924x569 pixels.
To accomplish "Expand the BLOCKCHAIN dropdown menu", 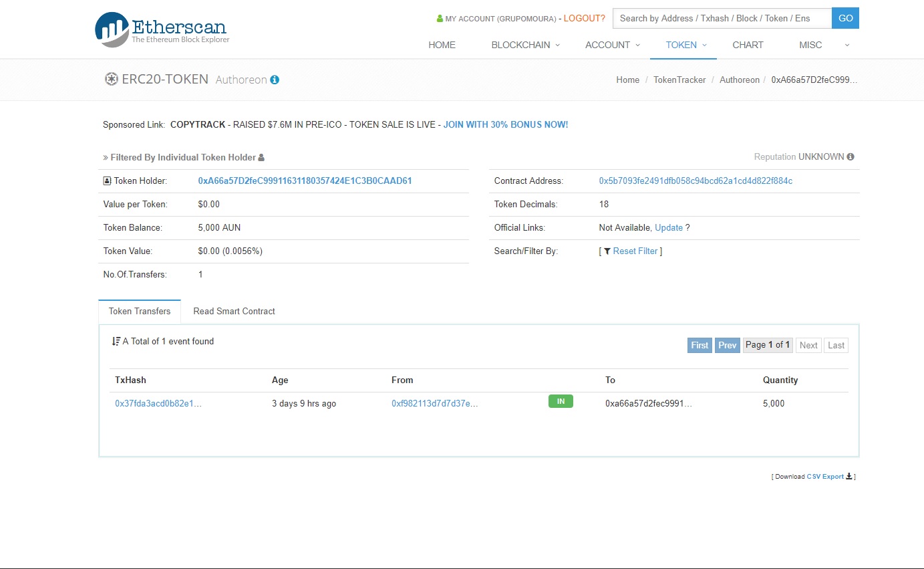I will point(526,45).
